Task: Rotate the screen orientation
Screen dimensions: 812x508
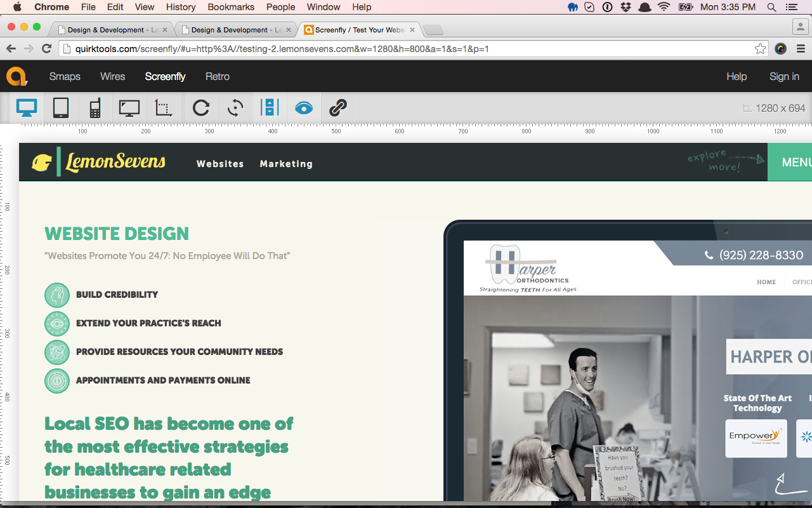Action: [234, 107]
